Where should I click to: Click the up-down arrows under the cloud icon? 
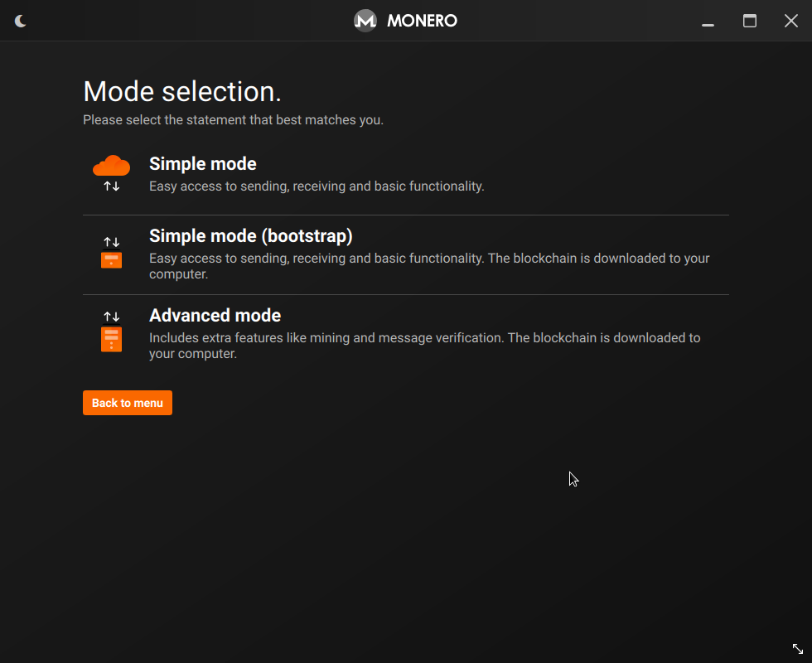click(x=111, y=186)
